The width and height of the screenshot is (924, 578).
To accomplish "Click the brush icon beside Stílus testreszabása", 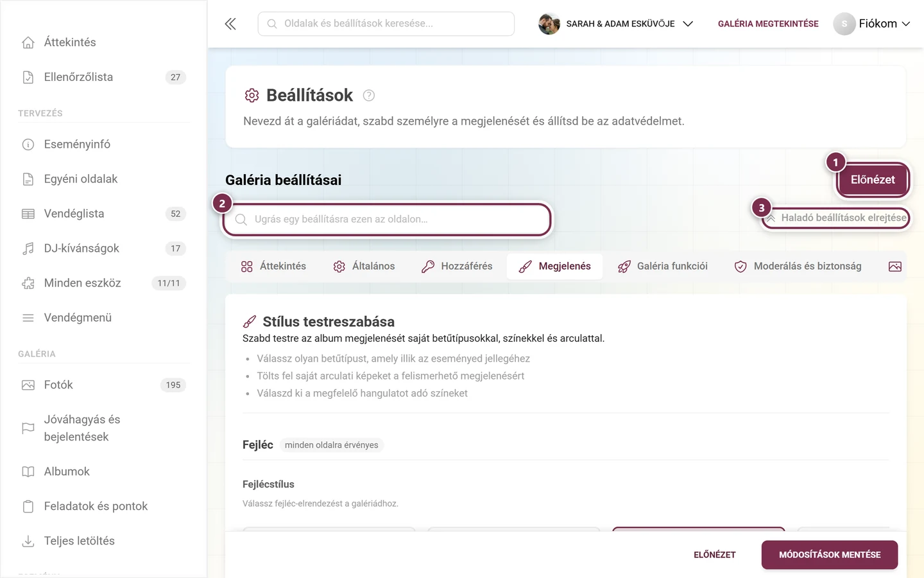I will pyautogui.click(x=250, y=322).
